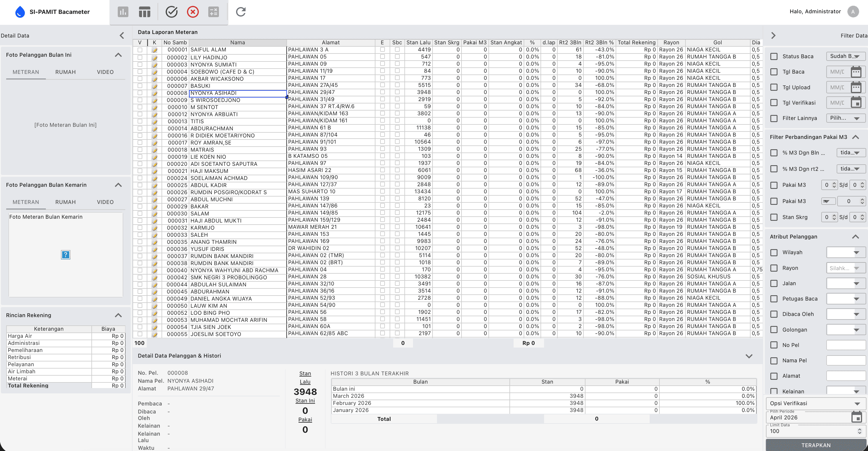Tick the Petugas Baca checkbox
The width and height of the screenshot is (868, 451).
point(774,298)
